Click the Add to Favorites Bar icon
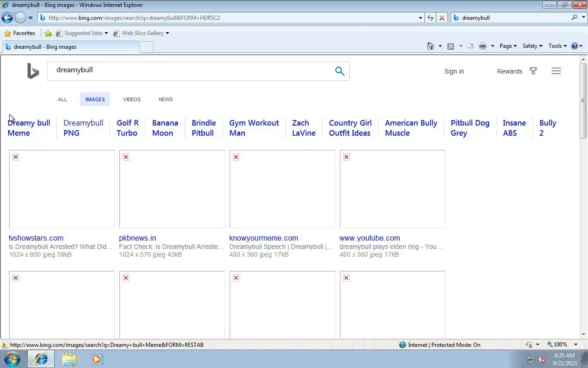 click(48, 33)
